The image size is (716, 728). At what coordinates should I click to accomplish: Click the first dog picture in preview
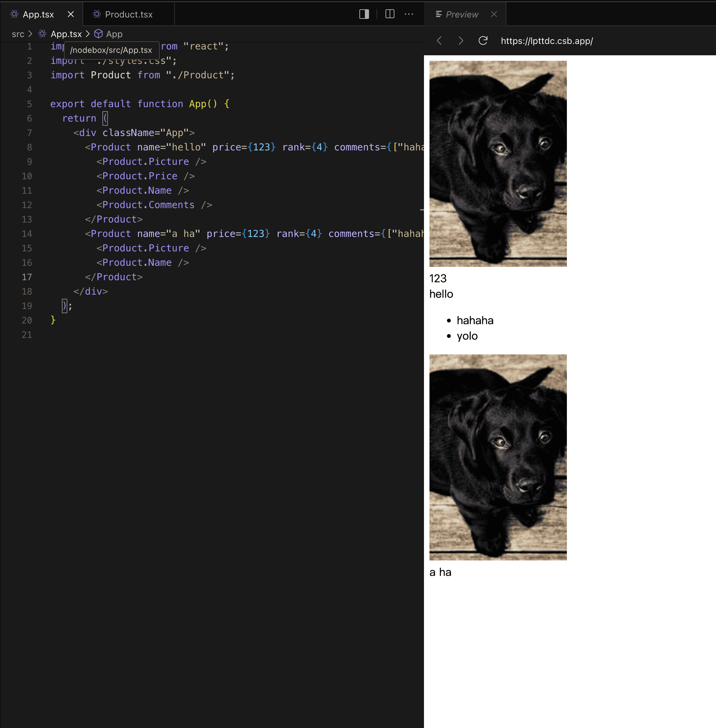498,164
